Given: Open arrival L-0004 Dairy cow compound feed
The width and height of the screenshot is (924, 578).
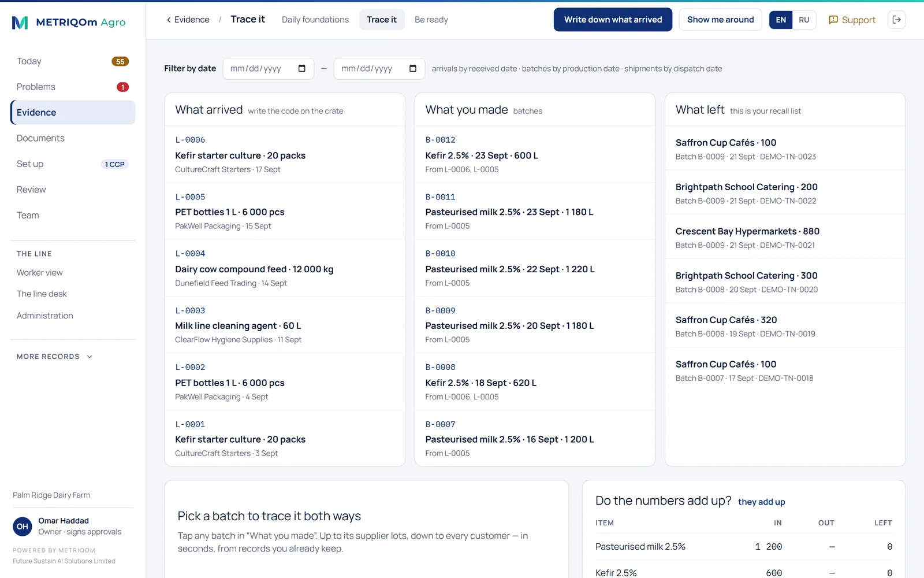Looking at the screenshot, I should point(285,268).
